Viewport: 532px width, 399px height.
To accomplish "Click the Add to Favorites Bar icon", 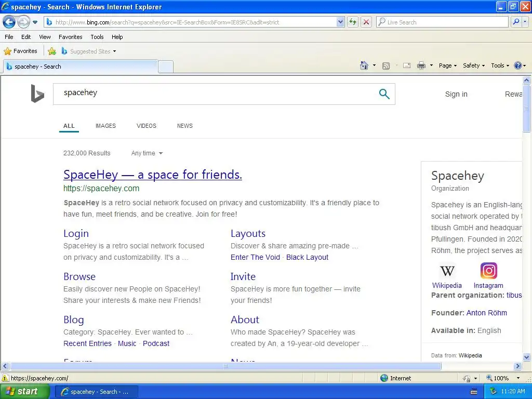I will (52, 51).
